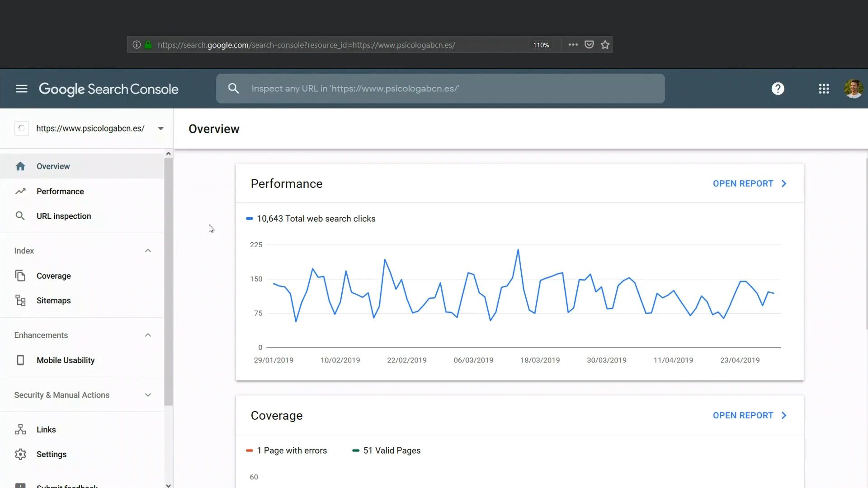Click the sidebar scroll up arrow
This screenshot has width=868, height=488.
click(x=168, y=154)
